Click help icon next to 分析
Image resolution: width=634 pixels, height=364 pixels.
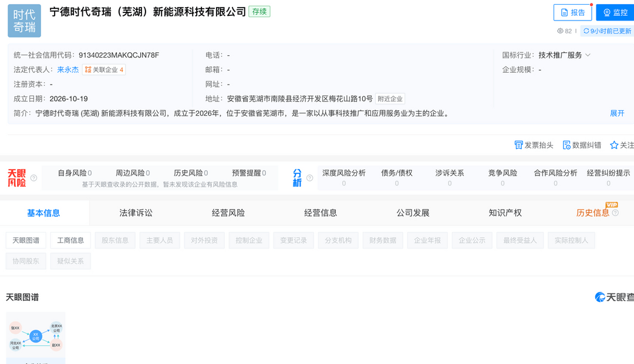coord(310,178)
